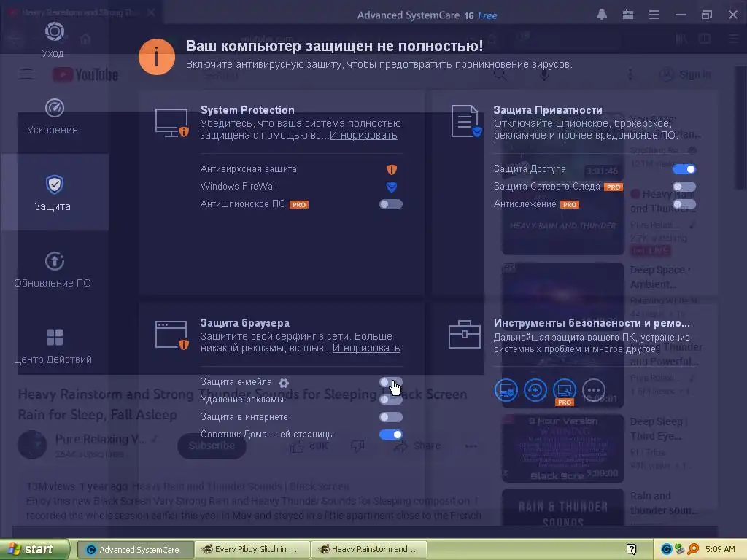This screenshot has width=747, height=560.
Task: Launch the rescue/restore circular arrow tool
Action: click(x=535, y=391)
